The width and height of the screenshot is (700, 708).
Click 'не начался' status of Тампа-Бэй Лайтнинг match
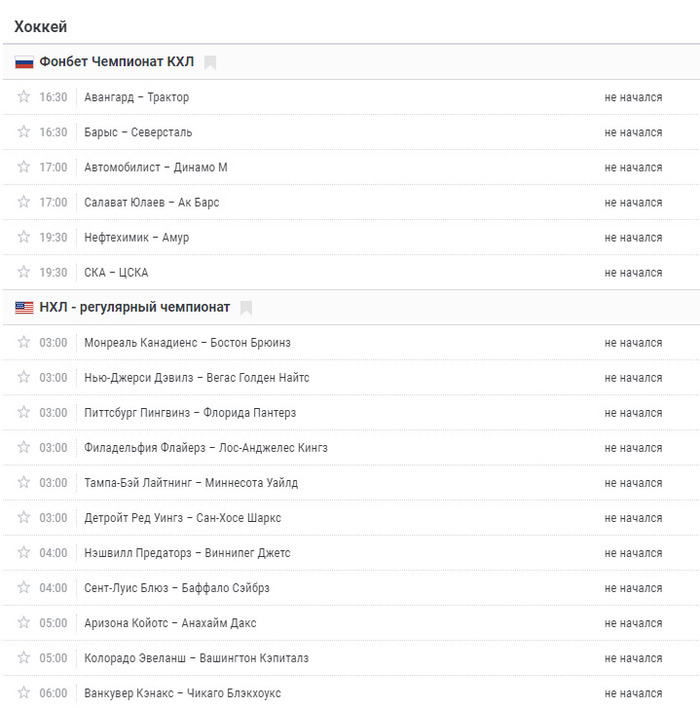point(633,483)
